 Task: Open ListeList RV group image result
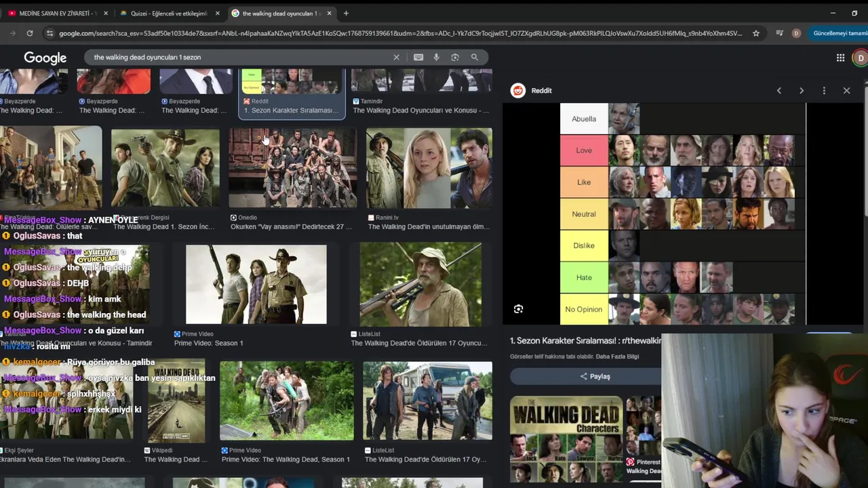(x=427, y=401)
